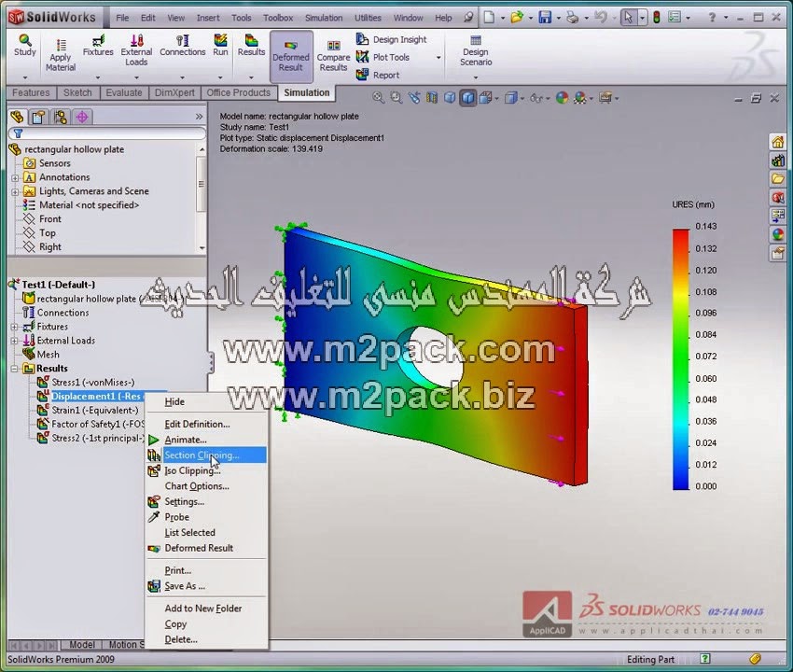Open the FeatureManager design tree tab
The image size is (793, 672).
pyautogui.click(x=17, y=117)
